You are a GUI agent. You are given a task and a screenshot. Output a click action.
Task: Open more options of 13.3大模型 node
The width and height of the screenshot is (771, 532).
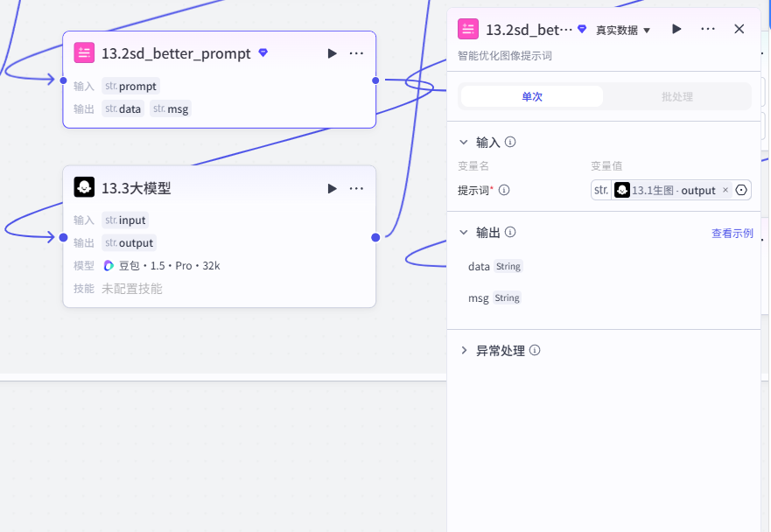[356, 188]
